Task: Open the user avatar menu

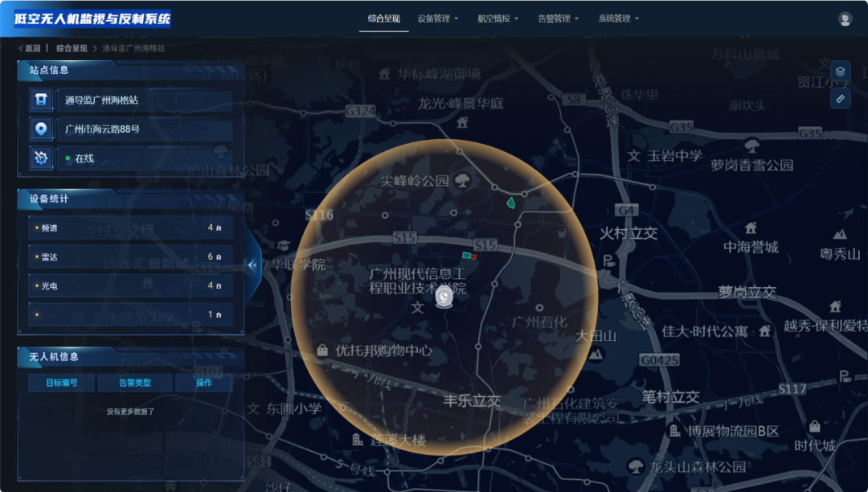Action: (845, 18)
